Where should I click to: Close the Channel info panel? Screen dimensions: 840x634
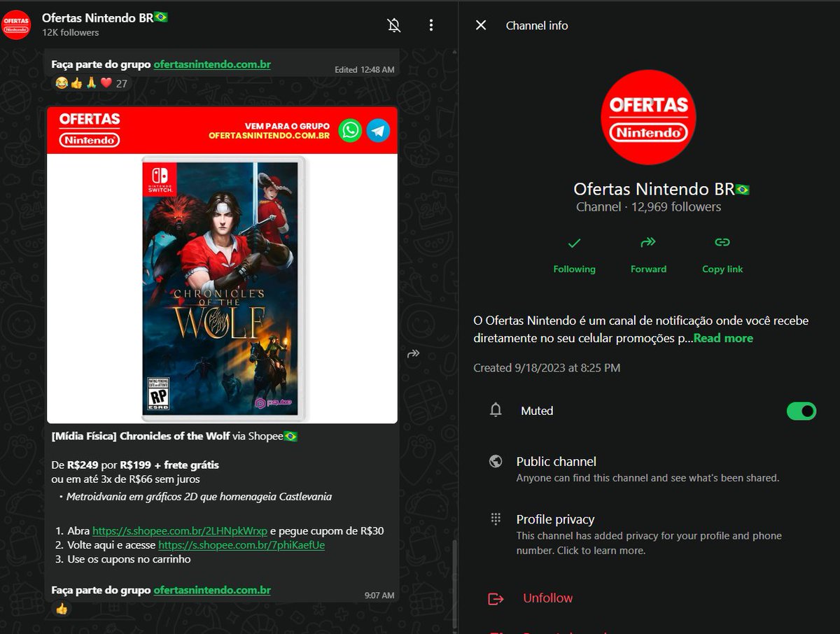pyautogui.click(x=481, y=25)
